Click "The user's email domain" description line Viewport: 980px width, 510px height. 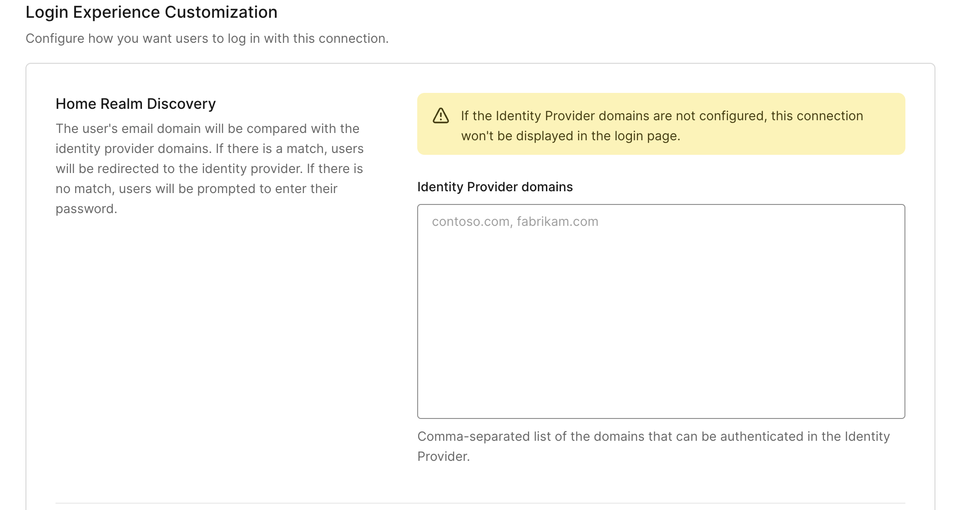(x=207, y=128)
